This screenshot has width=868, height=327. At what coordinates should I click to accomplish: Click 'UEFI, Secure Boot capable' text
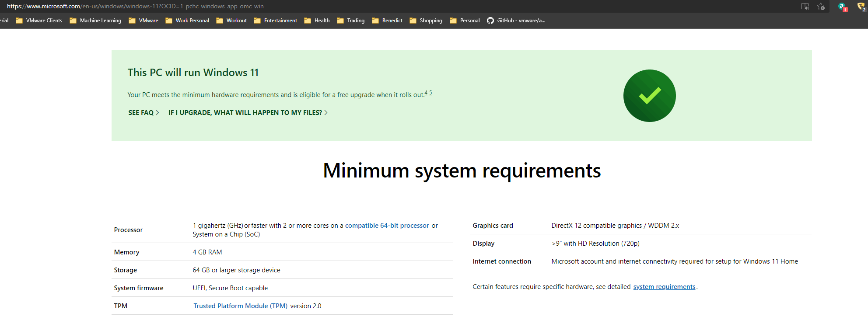pos(230,288)
